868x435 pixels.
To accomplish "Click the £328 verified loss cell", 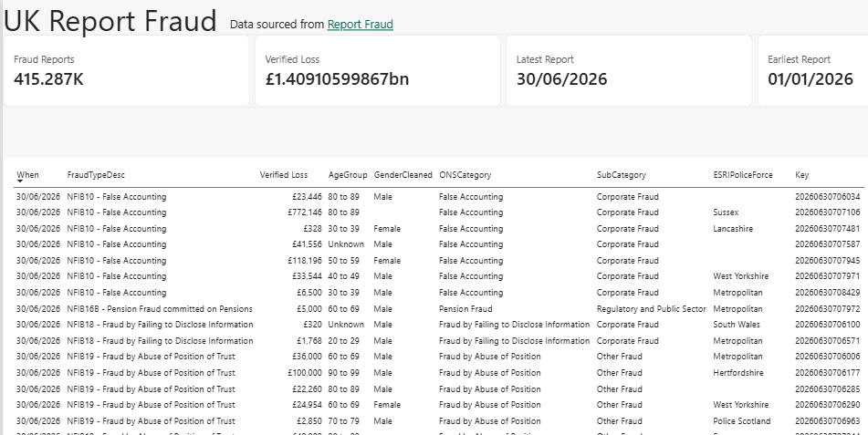I will pyautogui.click(x=313, y=229).
